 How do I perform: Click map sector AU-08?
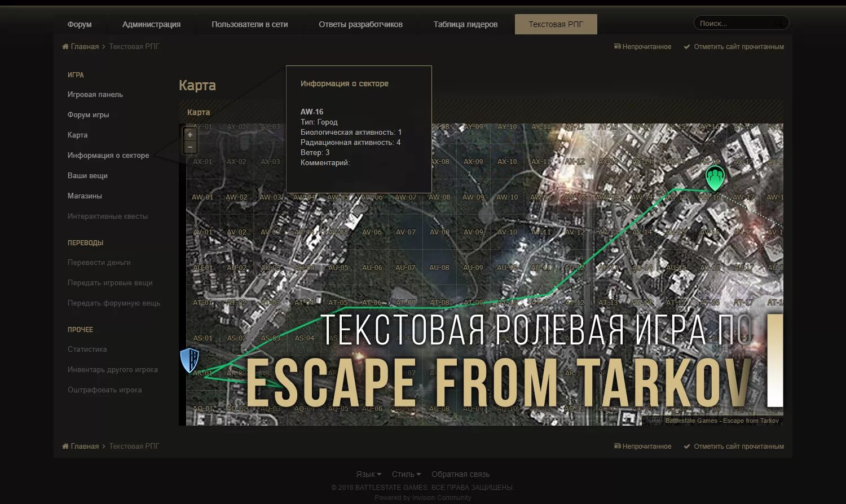click(439, 268)
